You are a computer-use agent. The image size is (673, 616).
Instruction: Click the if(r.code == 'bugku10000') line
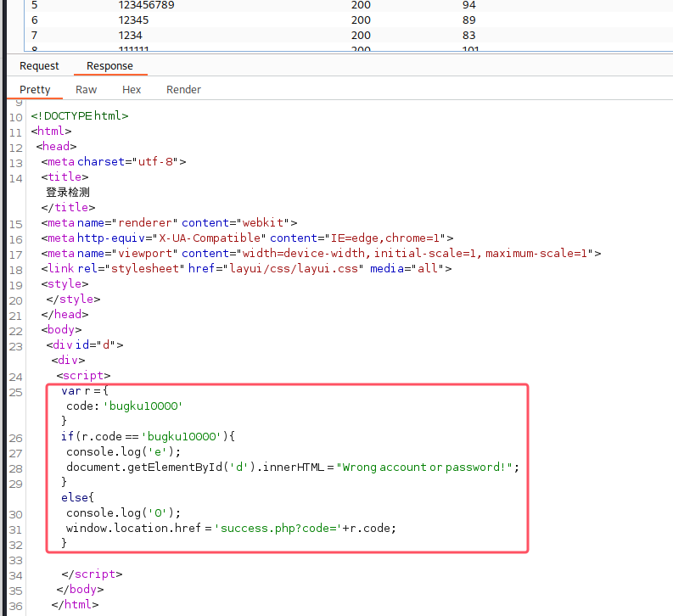tap(148, 437)
